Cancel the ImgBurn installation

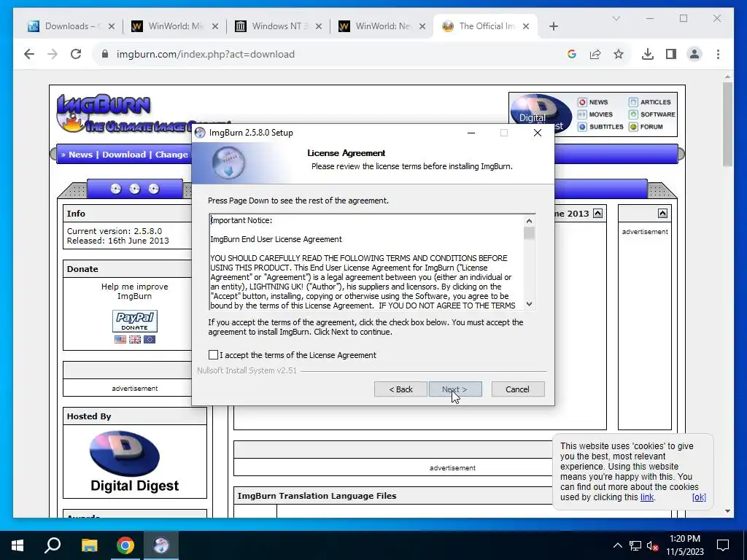pos(517,389)
